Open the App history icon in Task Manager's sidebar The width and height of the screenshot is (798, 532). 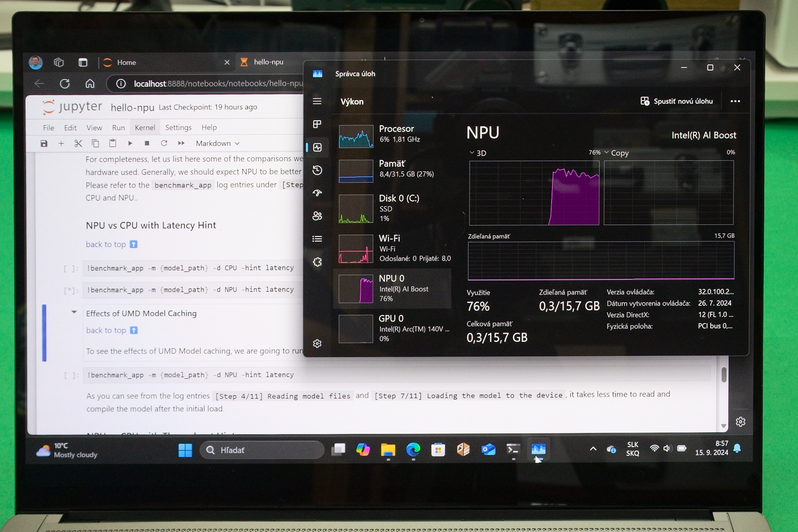tap(317, 170)
